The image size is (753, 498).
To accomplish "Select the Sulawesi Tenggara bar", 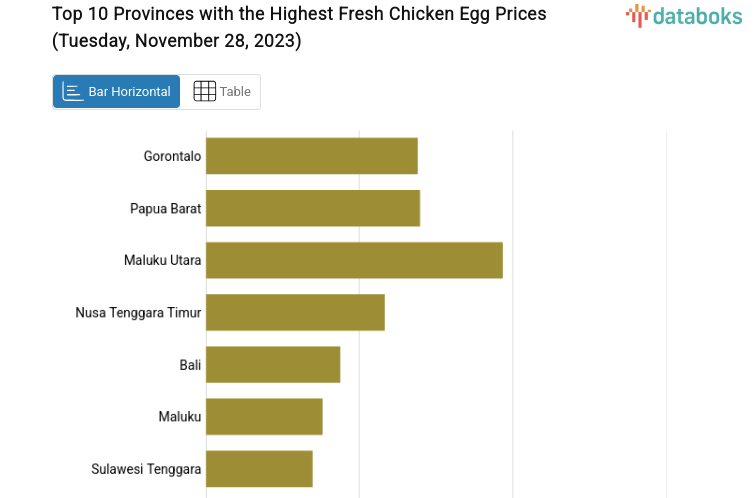I will (x=259, y=468).
